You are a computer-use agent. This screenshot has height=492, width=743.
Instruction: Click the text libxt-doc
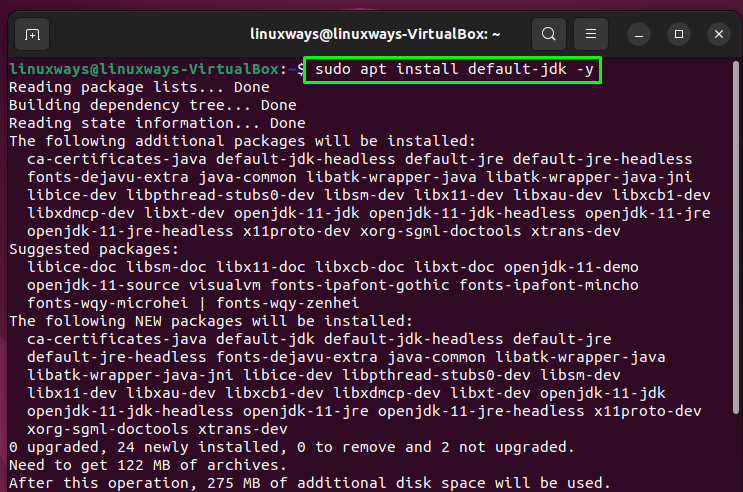454,267
